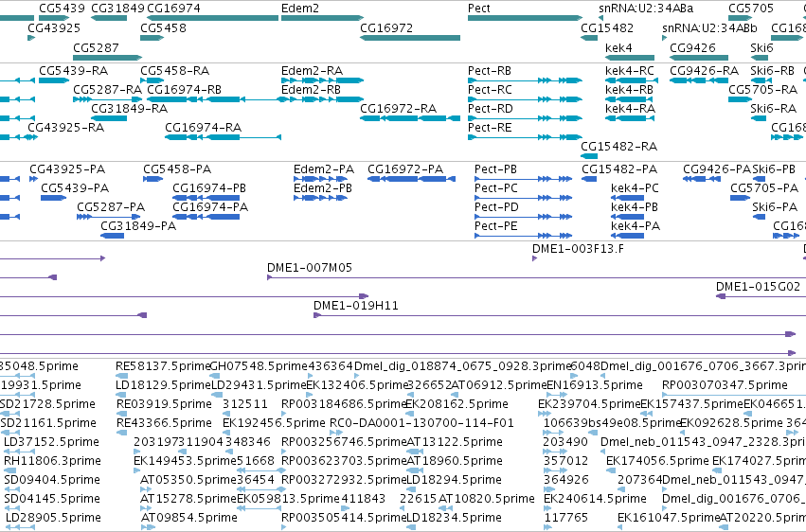This screenshot has width=806, height=532.
Task: Click transcript CG5287-RA
Action: [107, 99]
